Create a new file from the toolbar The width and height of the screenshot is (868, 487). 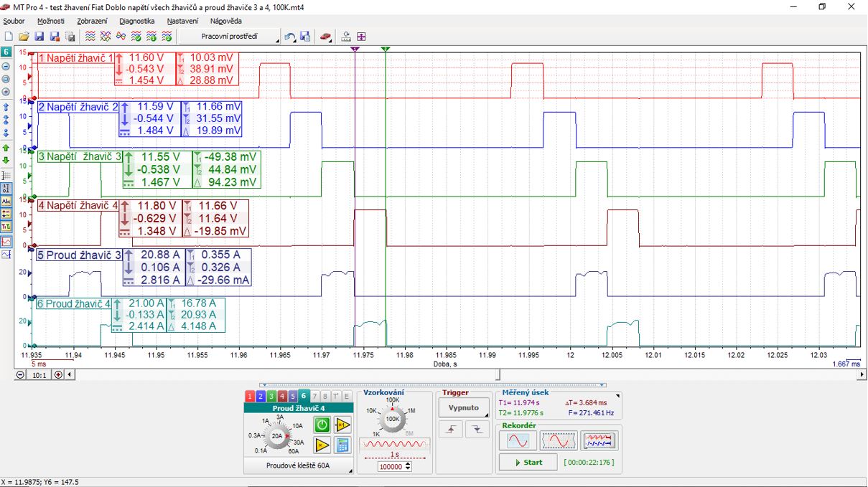tap(9, 36)
